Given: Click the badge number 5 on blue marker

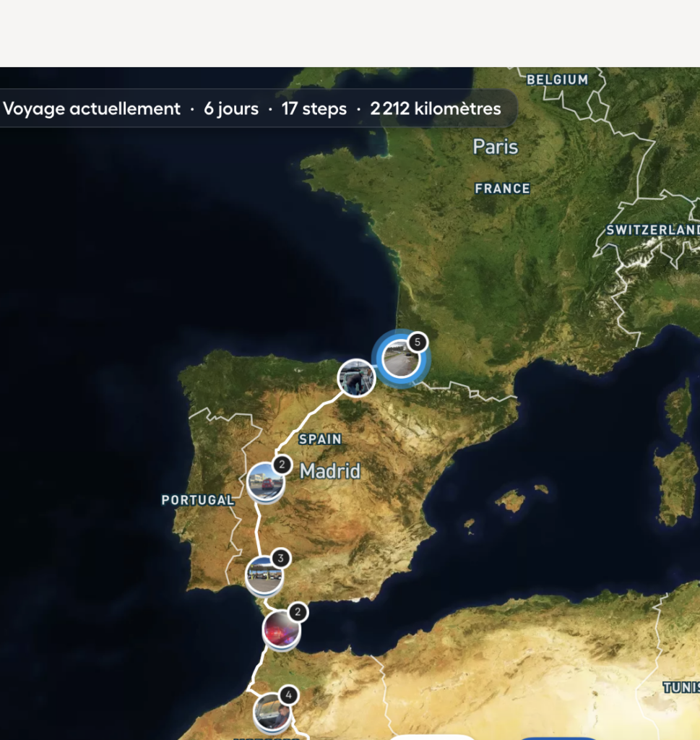Looking at the screenshot, I should (416, 341).
